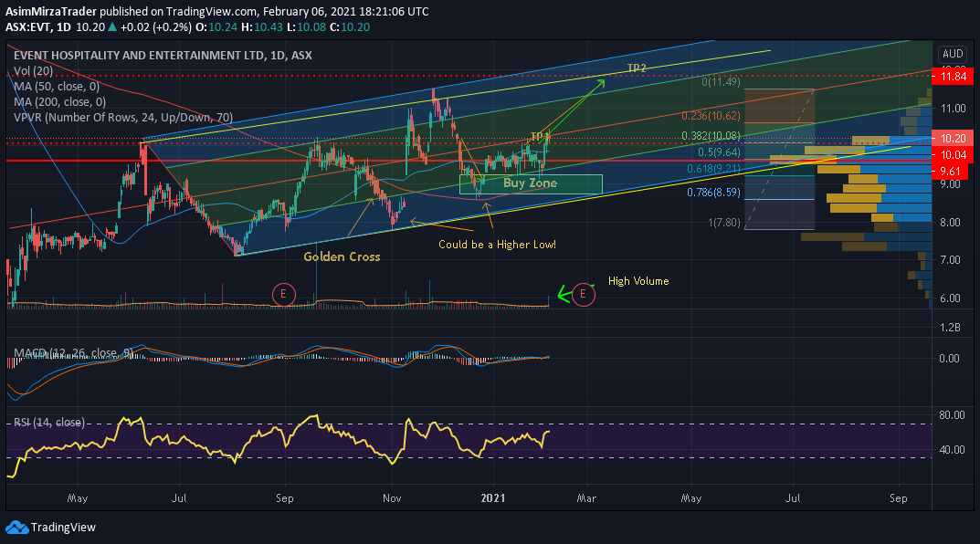
Task: Click the 'AsimMirzaTrader' author name
Action: point(51,11)
